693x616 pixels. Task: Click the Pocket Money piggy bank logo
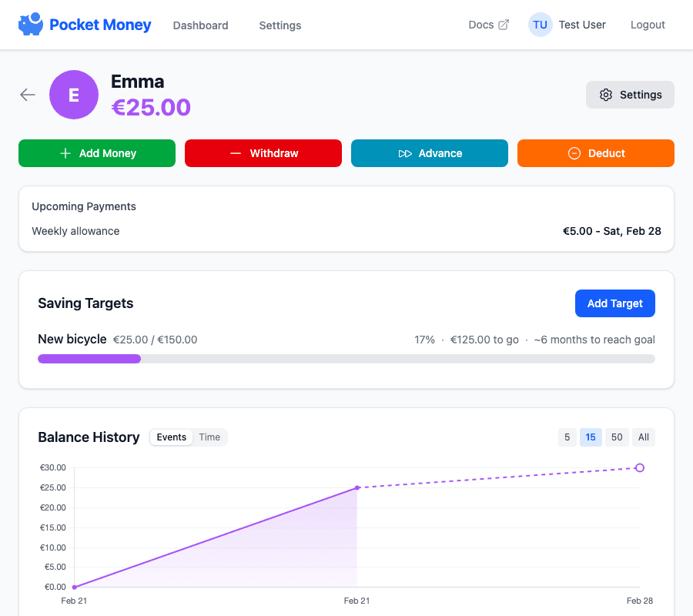point(31,25)
